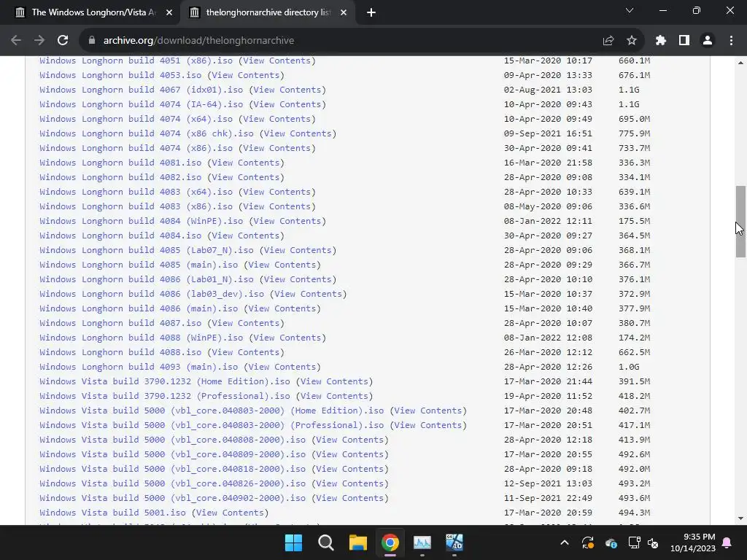747x560 pixels.
Task: Select the thelonghornarchive directory listing tab
Action: (267, 13)
